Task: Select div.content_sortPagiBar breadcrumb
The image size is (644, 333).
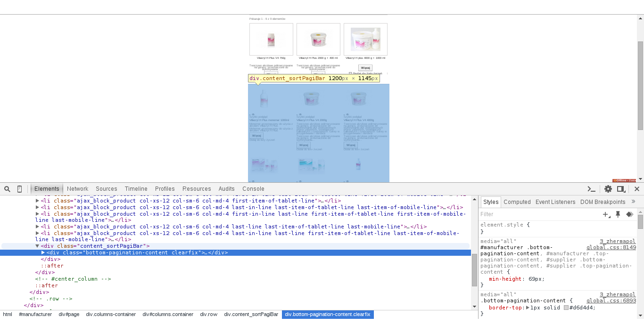Action: point(251,314)
